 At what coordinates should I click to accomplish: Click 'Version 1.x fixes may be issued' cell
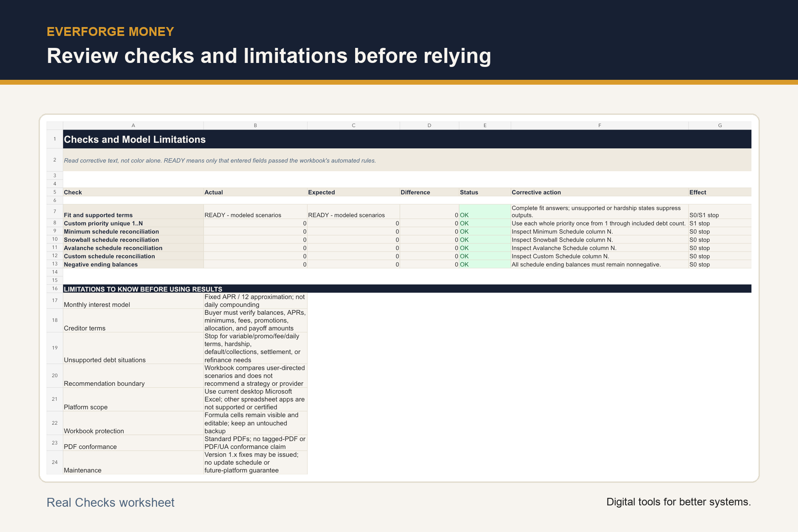click(x=255, y=462)
